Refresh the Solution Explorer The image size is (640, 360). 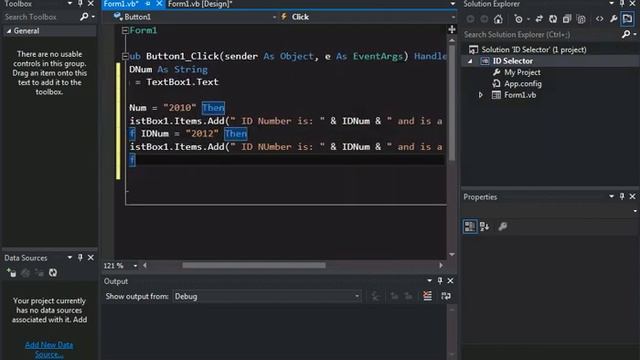(x=553, y=19)
